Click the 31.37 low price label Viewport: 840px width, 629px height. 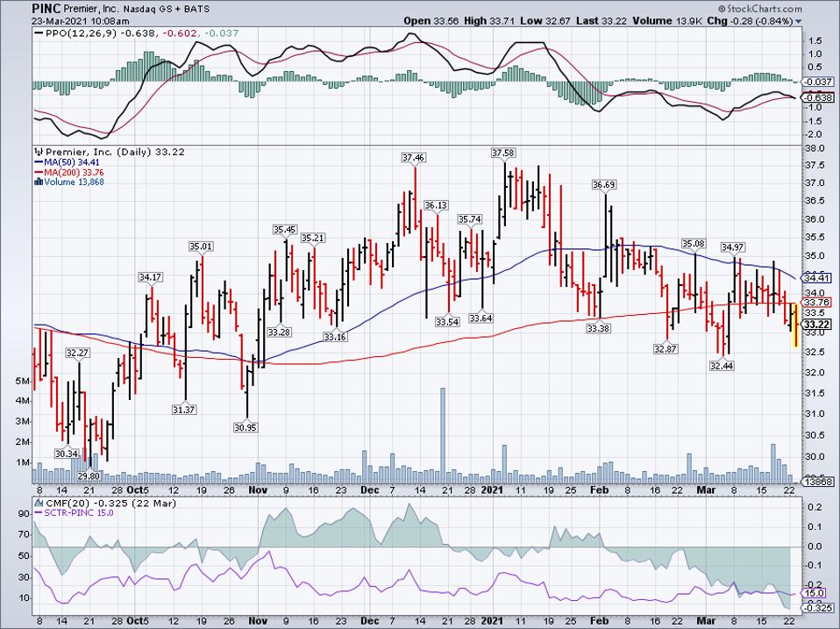click(184, 410)
